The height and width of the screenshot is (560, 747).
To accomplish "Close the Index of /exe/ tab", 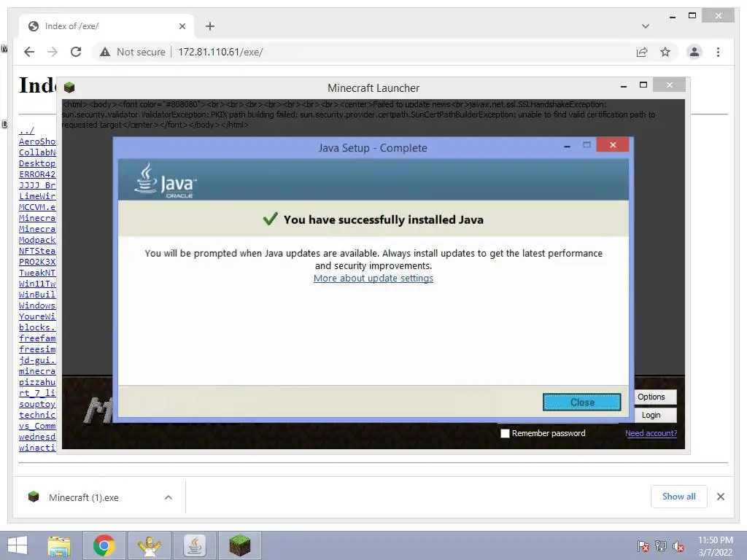I will [182, 26].
